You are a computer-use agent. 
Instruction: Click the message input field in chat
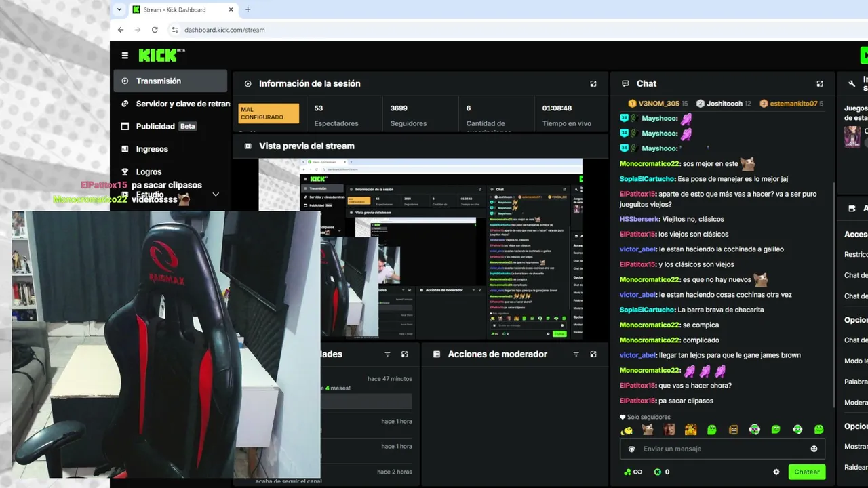point(722,449)
